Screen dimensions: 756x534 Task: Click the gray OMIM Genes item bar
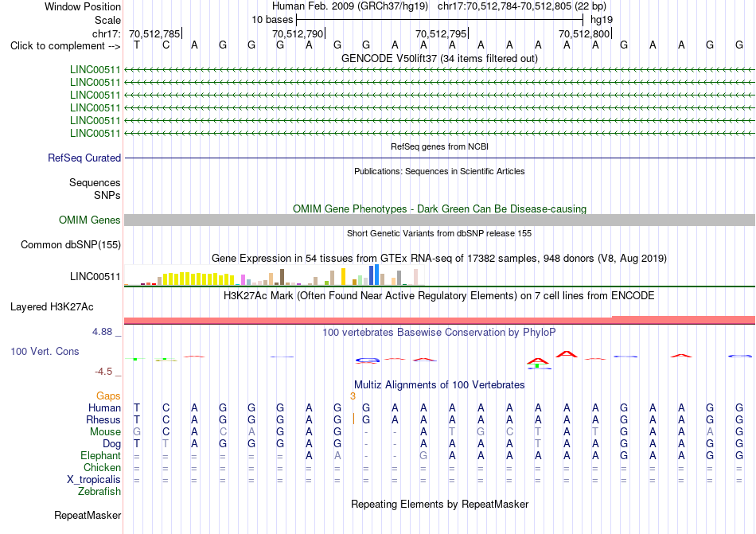coord(439,220)
